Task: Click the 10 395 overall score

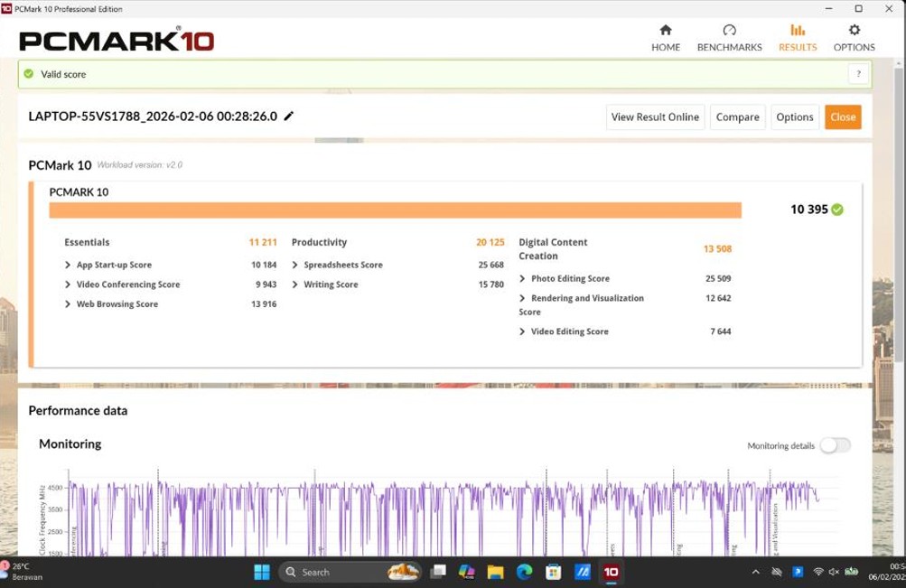Action: point(809,210)
